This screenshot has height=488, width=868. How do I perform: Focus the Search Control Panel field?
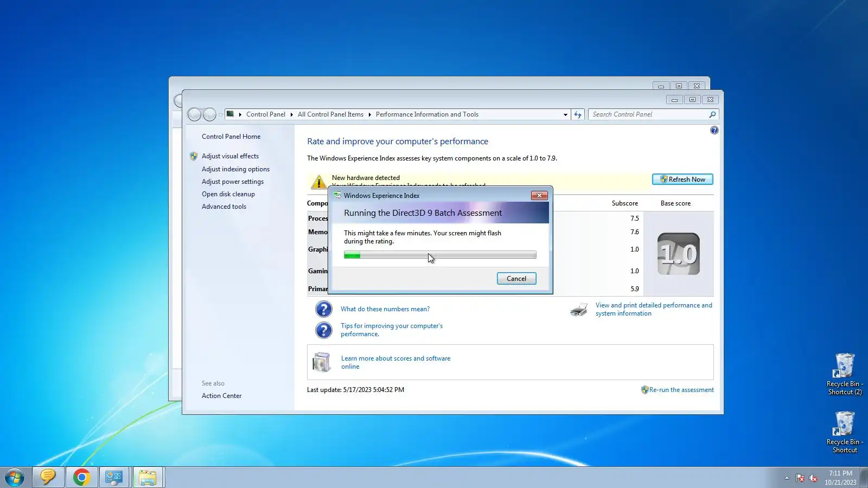pos(648,114)
